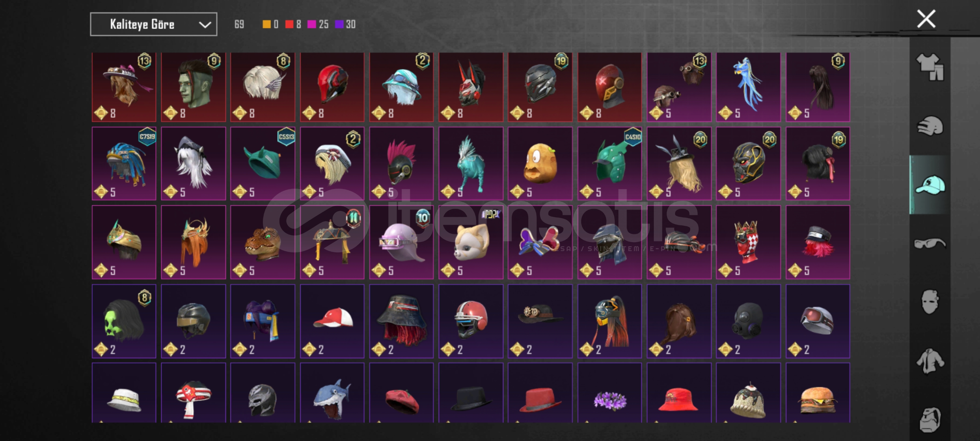Open the face mask category icon
980x441 pixels.
pyautogui.click(x=930, y=302)
